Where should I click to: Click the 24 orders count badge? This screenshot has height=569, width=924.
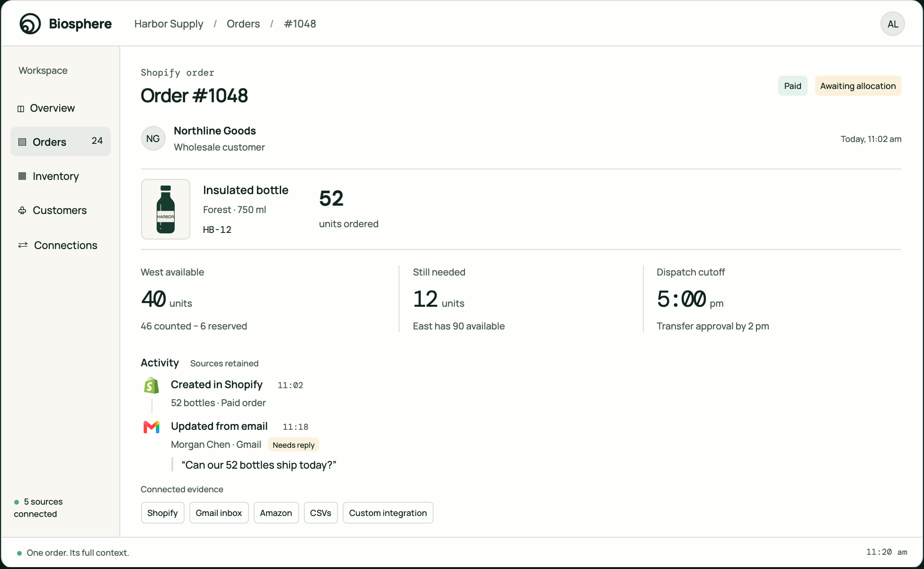97,141
